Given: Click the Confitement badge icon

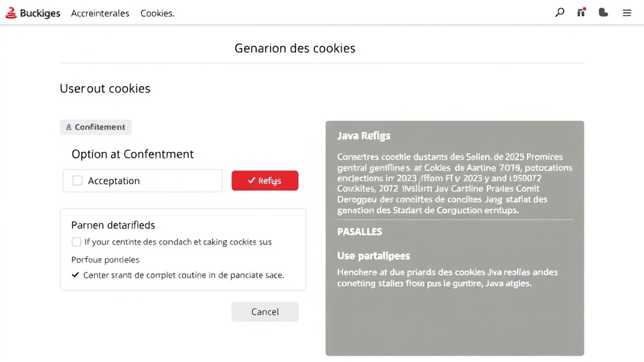Looking at the screenshot, I should pos(69,127).
